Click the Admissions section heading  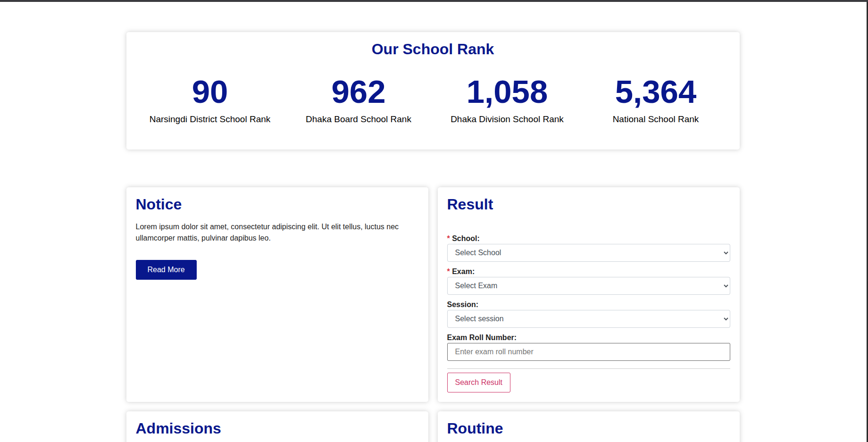click(178, 428)
